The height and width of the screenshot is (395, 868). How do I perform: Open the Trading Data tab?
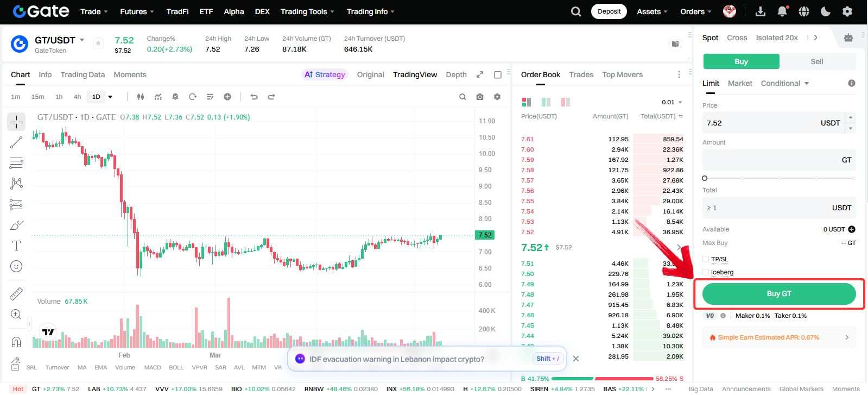(83, 74)
